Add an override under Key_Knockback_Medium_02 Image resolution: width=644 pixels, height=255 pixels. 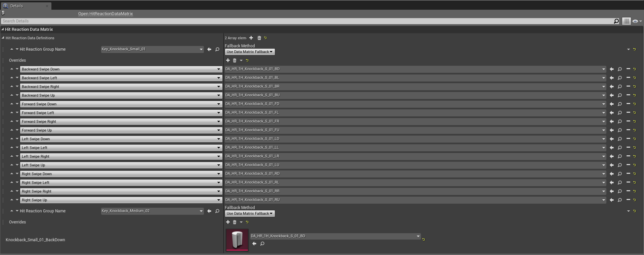(x=228, y=222)
